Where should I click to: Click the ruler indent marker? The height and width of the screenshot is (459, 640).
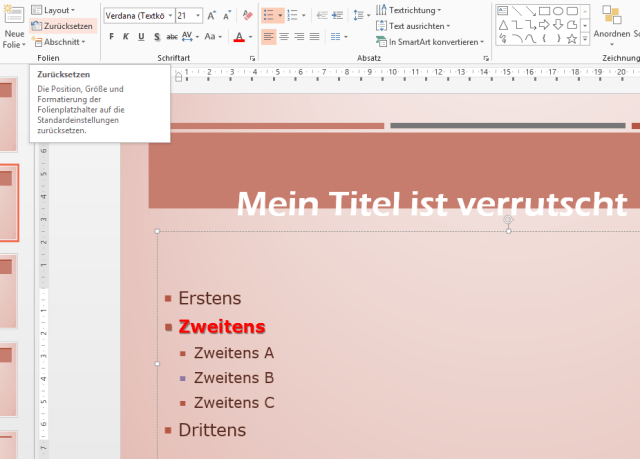click(178, 76)
